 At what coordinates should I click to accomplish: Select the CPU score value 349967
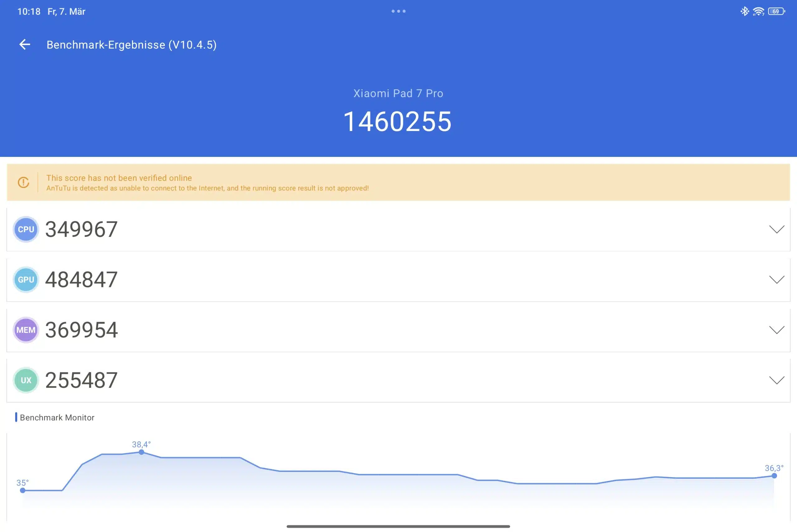coord(82,229)
